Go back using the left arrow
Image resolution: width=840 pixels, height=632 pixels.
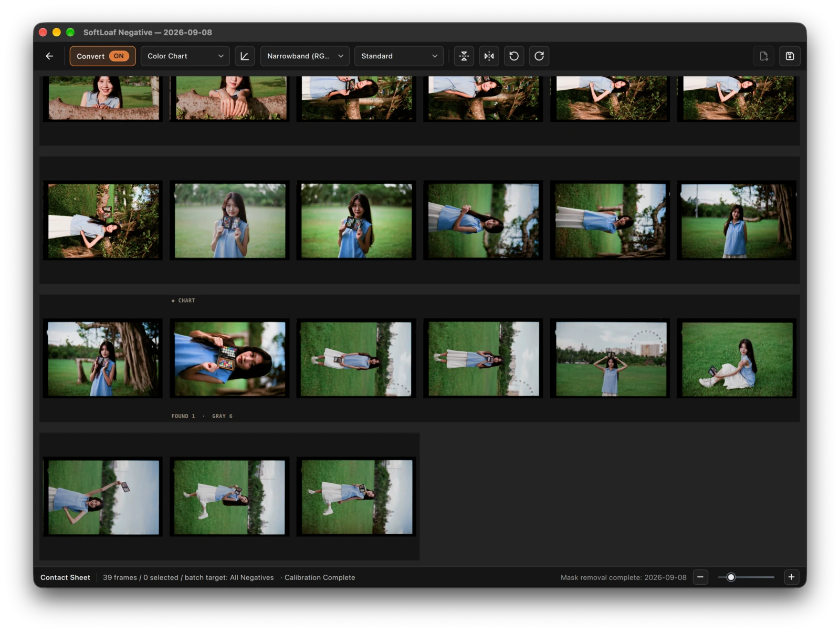(49, 56)
